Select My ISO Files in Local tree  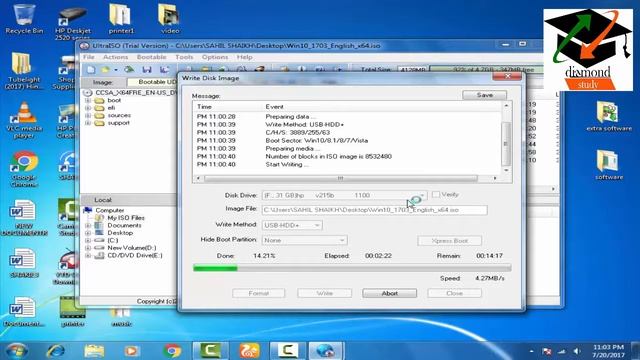pyautogui.click(x=121, y=218)
